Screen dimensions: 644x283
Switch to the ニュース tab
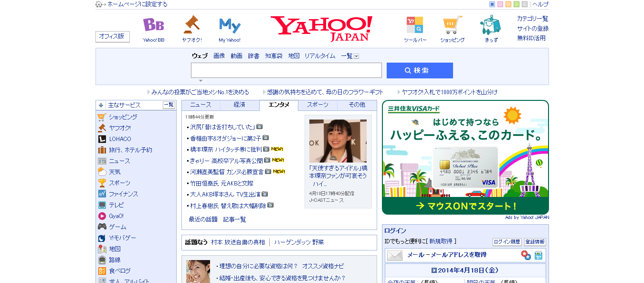[201, 105]
